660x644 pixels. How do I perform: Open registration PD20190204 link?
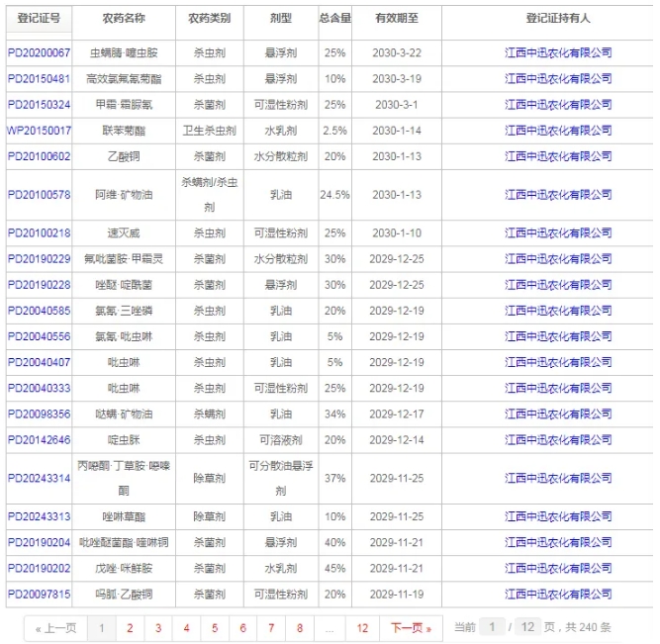[40, 542]
